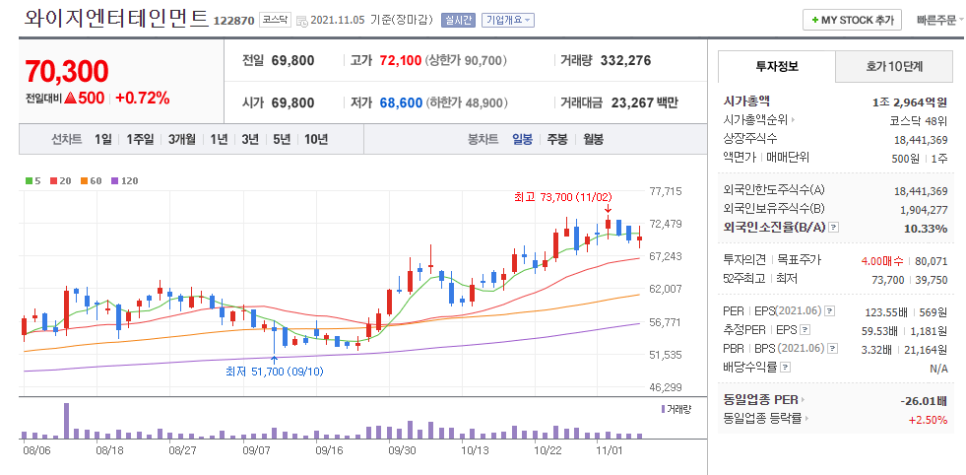Click the 4.00매수 investment opinion value
966x475 pixels.
pos(882,261)
